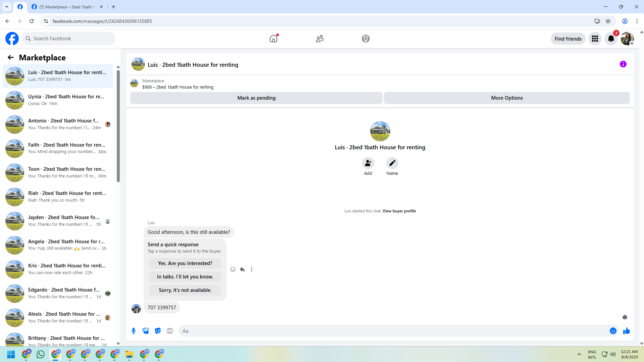Click the large listing photo in chat
Viewport: 644px width, 362px height.
[380, 131]
